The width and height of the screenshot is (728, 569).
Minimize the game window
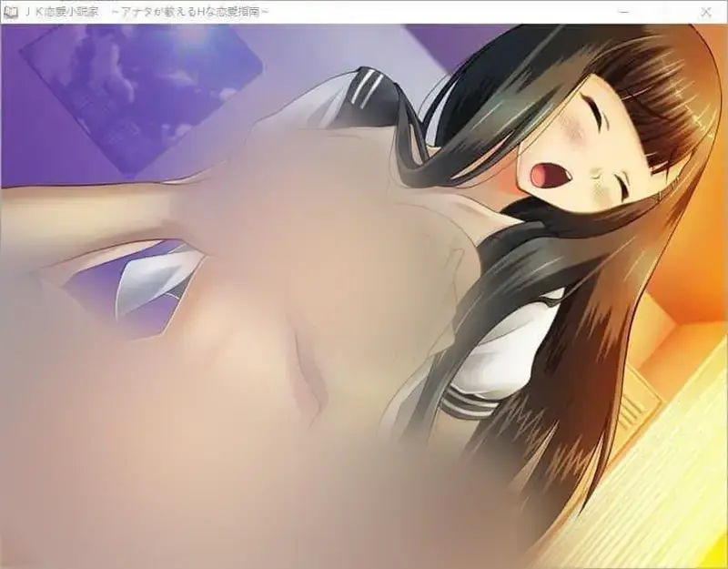(x=624, y=12)
